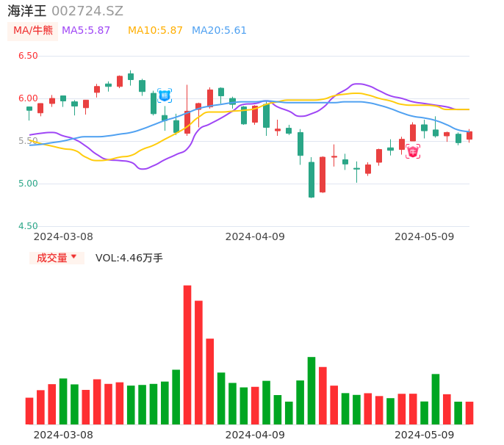Screen dimensions: 504x445
Task: Click the 4.50 price axis label
Action: (28, 226)
